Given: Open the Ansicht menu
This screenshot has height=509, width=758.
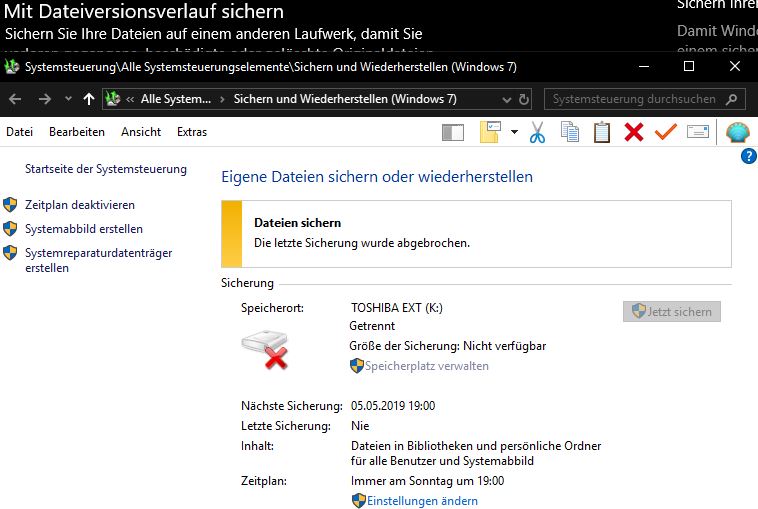Looking at the screenshot, I should 141,132.
